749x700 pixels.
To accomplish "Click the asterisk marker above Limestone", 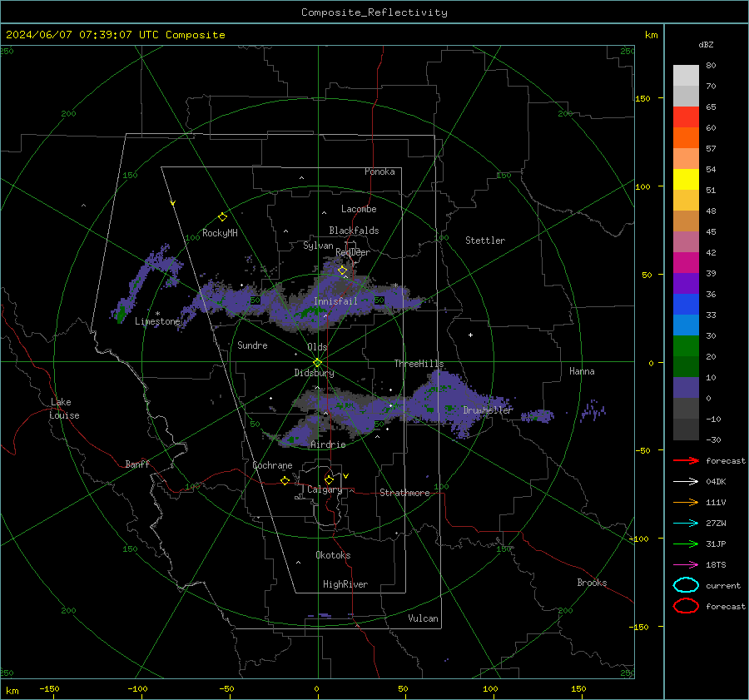I will click(157, 314).
